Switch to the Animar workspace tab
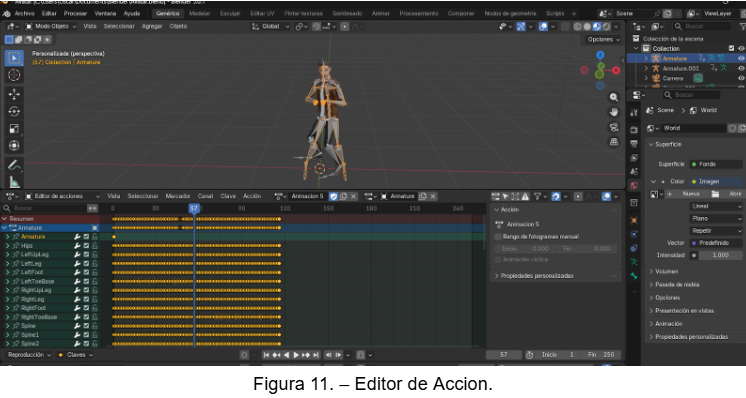Image resolution: width=746 pixels, height=398 pixels. pyautogui.click(x=381, y=13)
